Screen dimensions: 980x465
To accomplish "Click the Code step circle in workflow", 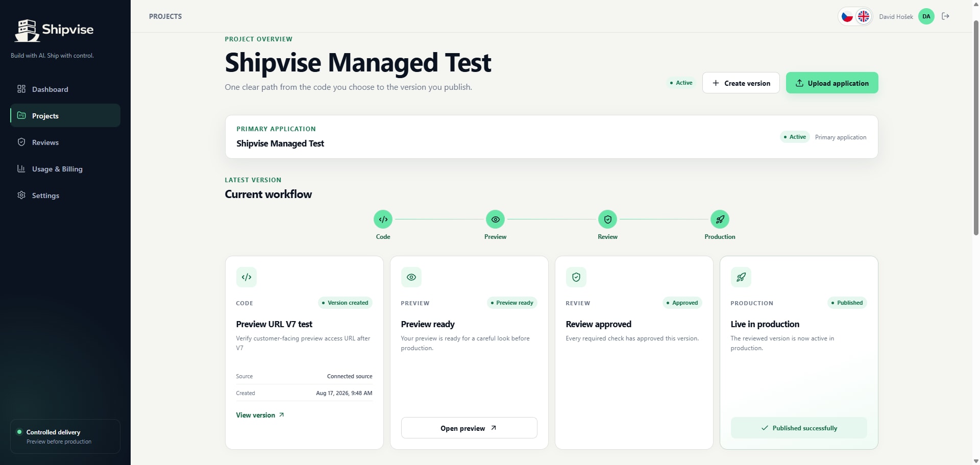I will coord(383,219).
